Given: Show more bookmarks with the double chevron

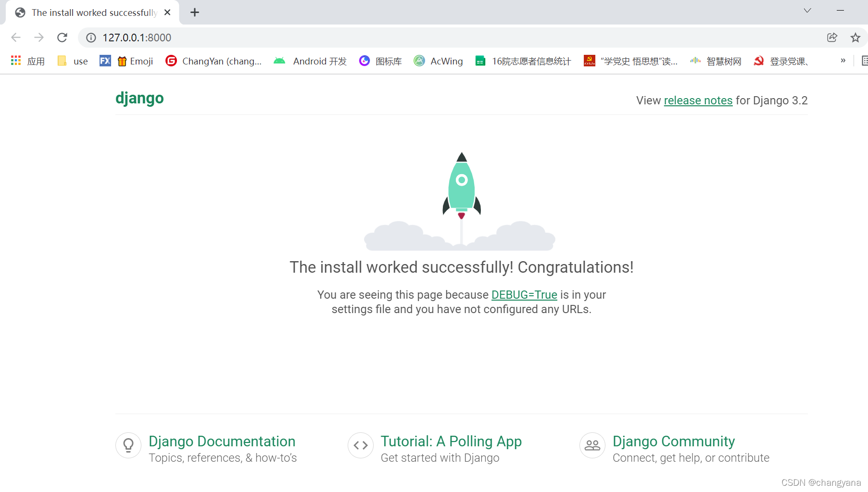Looking at the screenshot, I should tap(843, 61).
